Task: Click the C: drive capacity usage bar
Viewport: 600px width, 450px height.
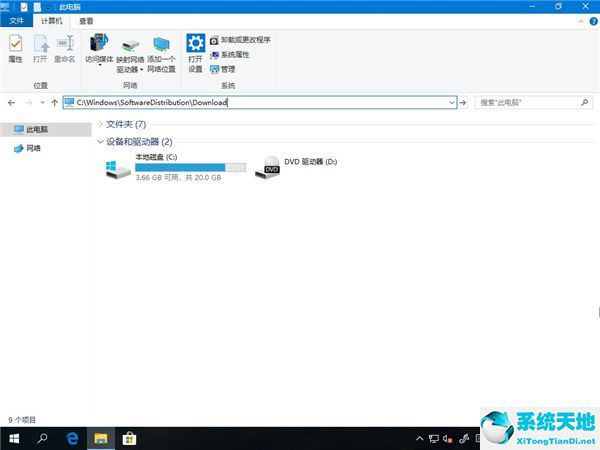Action: [x=190, y=168]
